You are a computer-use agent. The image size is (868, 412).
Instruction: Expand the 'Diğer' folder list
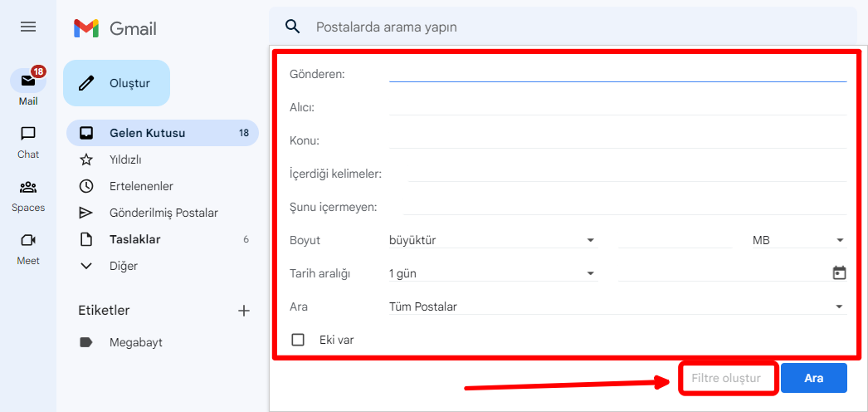(123, 266)
